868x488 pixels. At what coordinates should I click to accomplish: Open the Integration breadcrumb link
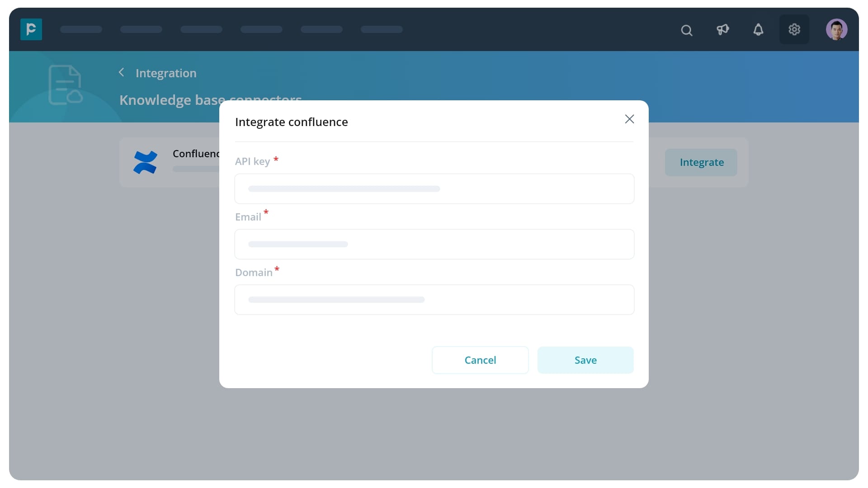(x=166, y=73)
